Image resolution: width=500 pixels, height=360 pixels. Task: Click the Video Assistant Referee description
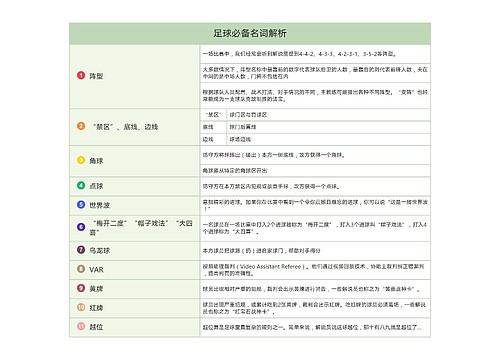pyautogui.click(x=315, y=270)
